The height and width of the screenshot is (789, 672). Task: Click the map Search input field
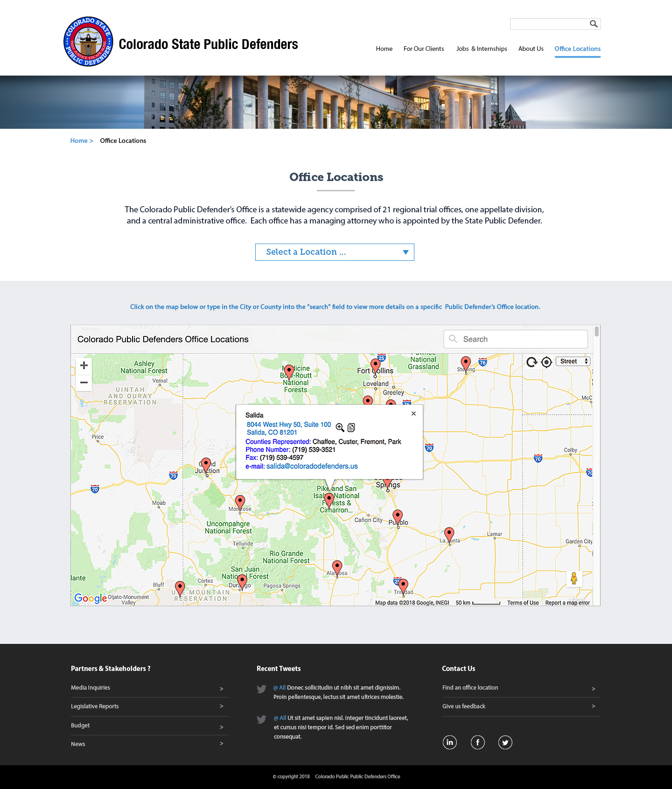pos(516,339)
